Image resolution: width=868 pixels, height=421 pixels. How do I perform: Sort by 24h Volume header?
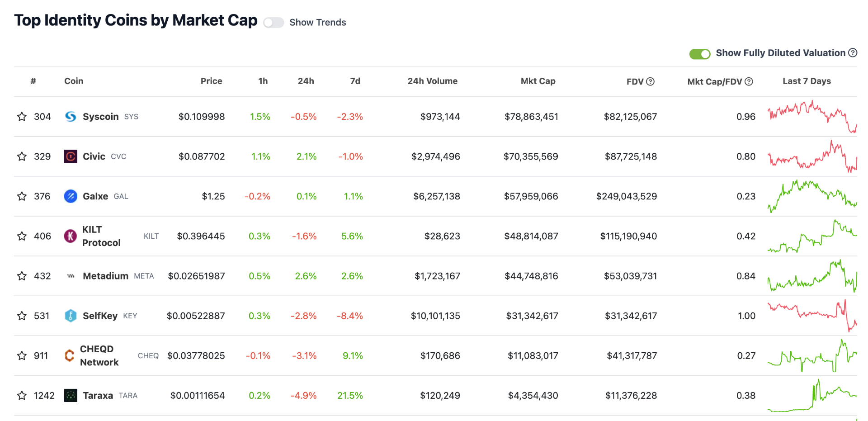point(433,81)
